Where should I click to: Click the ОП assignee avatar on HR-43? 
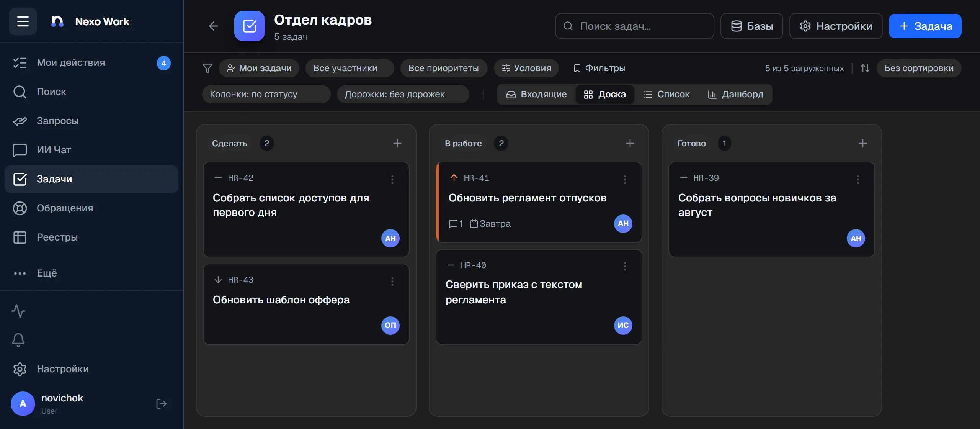coord(390,325)
